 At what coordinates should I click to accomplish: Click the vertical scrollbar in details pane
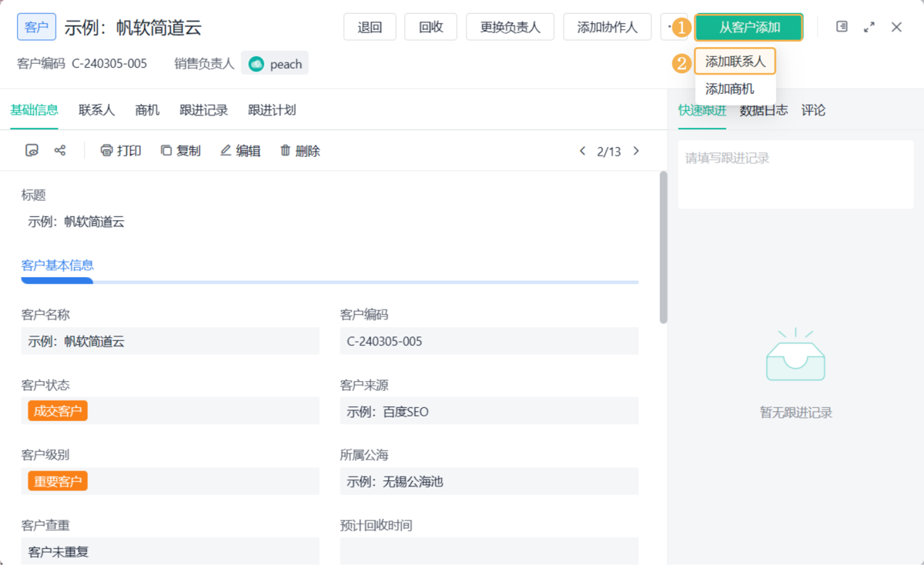pyautogui.click(x=663, y=246)
